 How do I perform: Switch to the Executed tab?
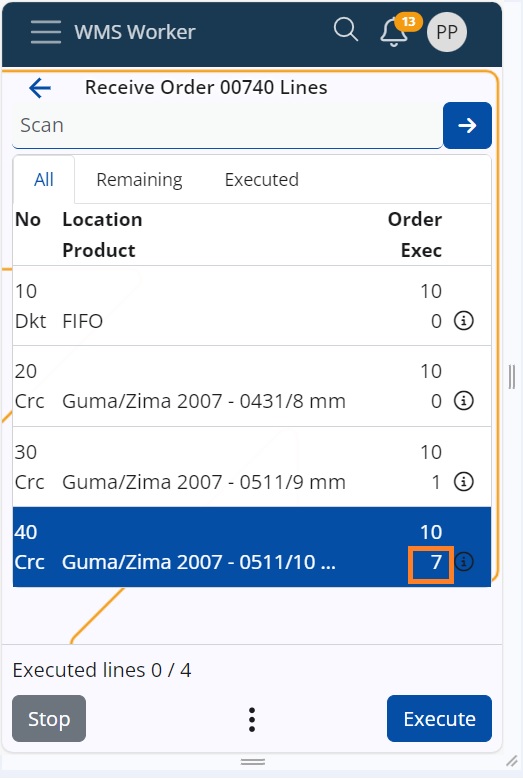point(262,180)
